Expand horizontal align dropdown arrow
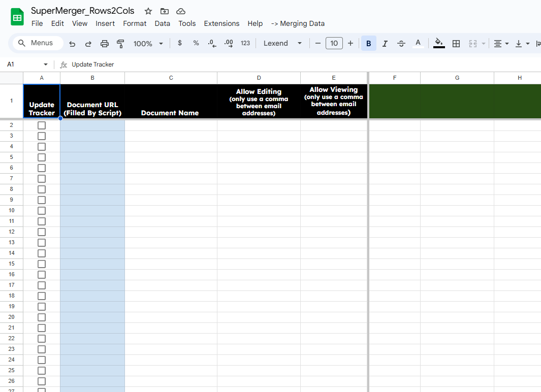Viewport: 541px width, 392px height. 507,44
